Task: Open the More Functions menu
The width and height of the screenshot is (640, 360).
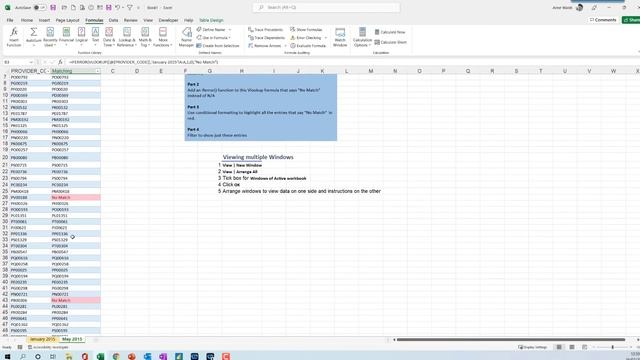Action: click(x=163, y=37)
